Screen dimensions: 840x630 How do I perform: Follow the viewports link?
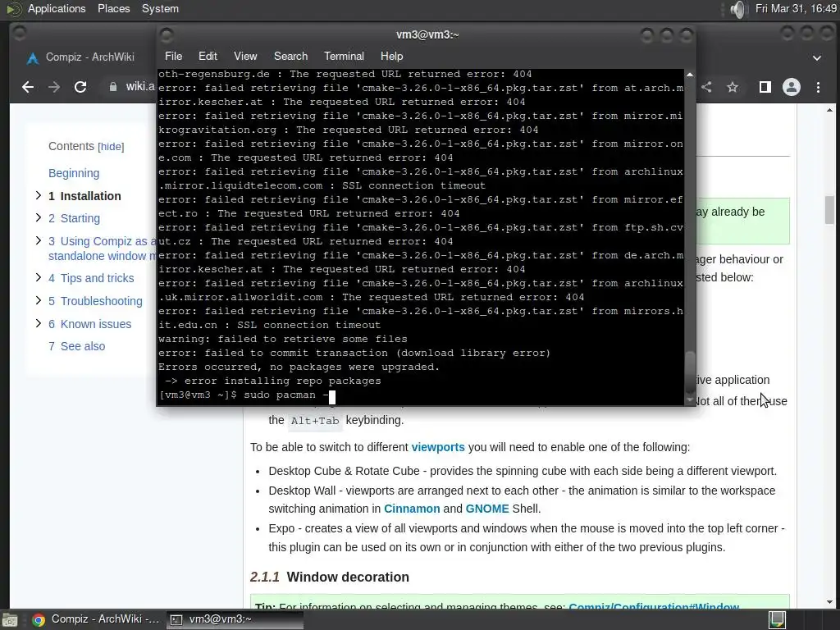click(438, 447)
